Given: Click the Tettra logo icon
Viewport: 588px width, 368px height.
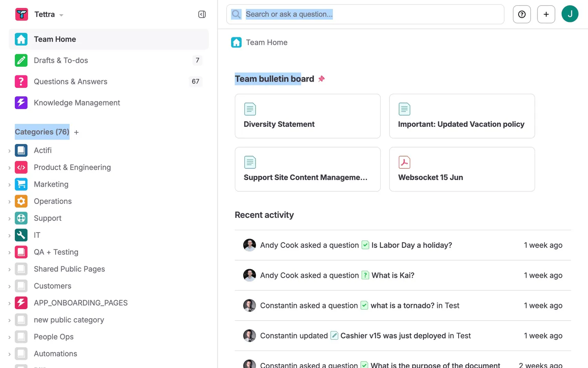Looking at the screenshot, I should coord(22,14).
